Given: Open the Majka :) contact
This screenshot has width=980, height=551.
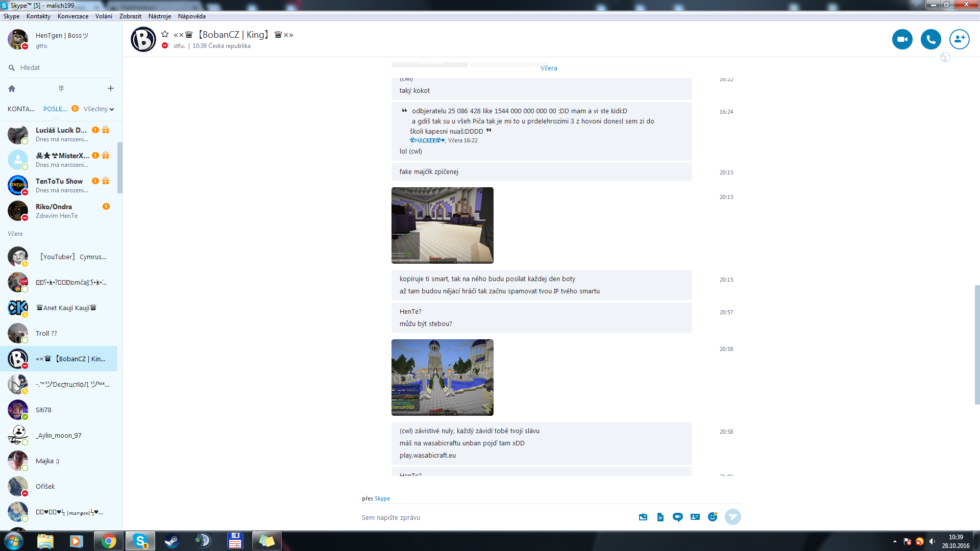Looking at the screenshot, I should (x=59, y=461).
